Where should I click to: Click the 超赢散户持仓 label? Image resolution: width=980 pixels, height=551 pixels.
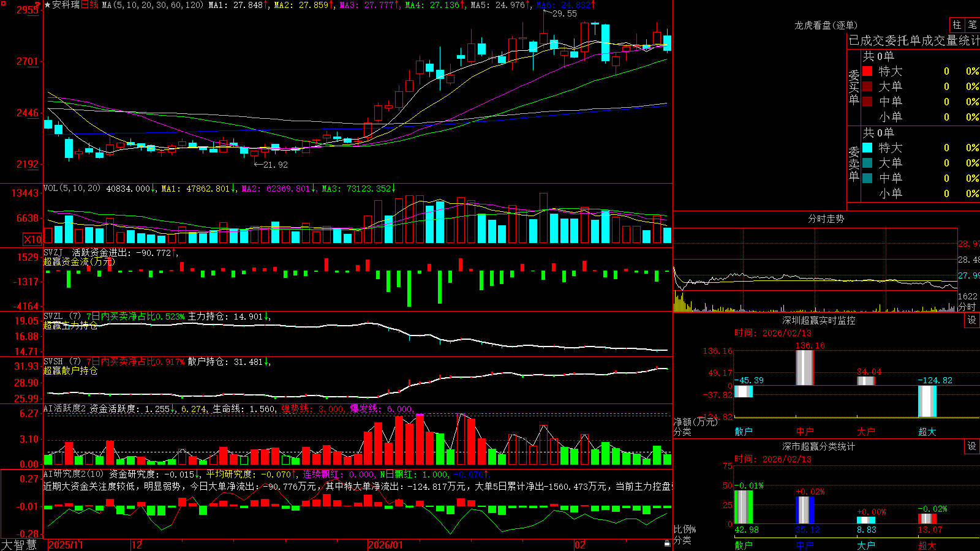(70, 370)
